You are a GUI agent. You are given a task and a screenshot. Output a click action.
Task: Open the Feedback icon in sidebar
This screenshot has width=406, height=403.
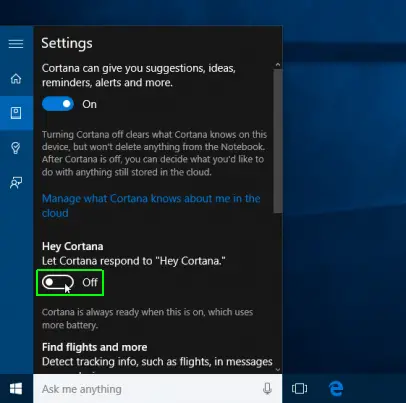(16, 182)
